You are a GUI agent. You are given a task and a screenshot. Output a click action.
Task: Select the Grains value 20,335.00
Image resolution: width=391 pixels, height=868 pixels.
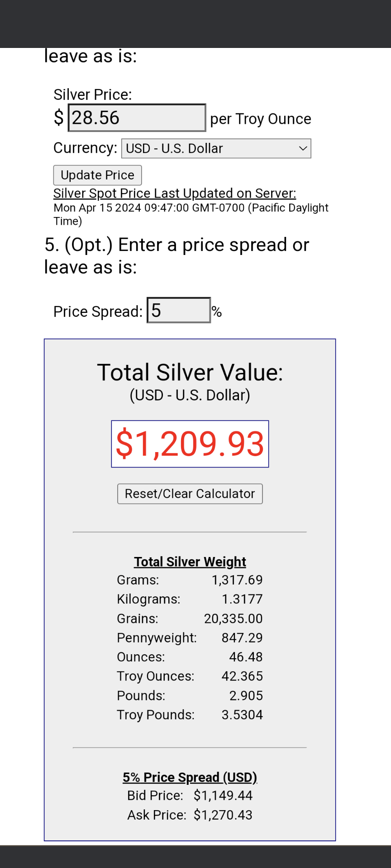[x=233, y=619]
